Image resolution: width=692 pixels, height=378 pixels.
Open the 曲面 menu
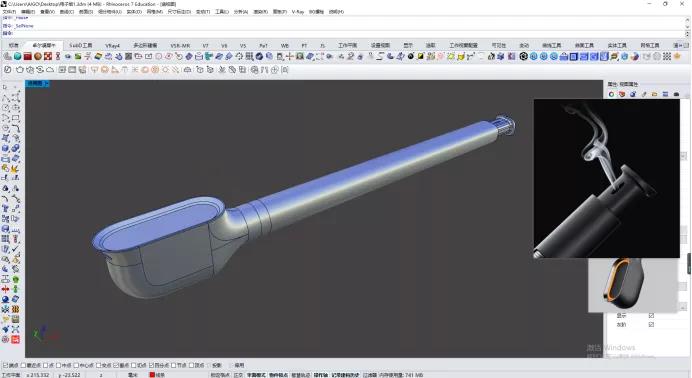[x=86, y=11]
